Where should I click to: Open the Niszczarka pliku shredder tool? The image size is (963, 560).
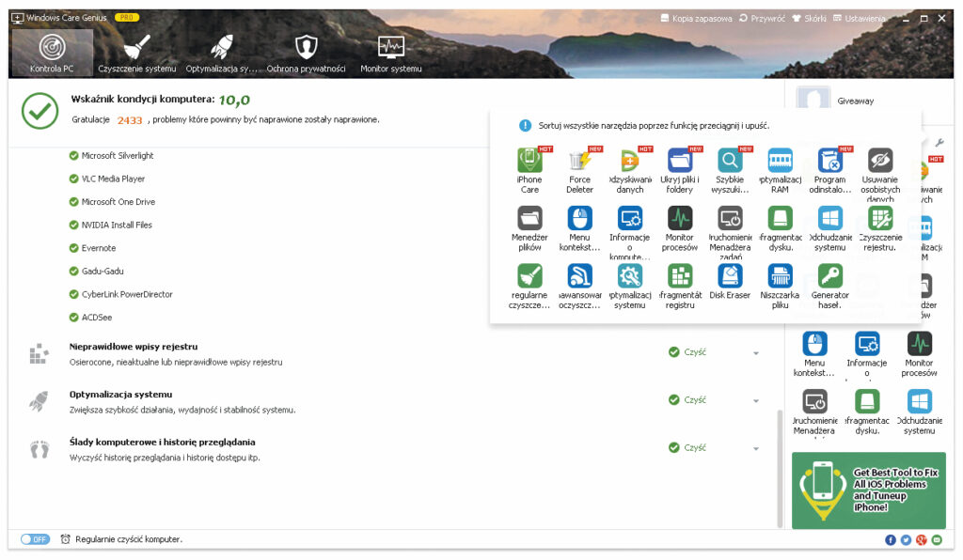780,276
